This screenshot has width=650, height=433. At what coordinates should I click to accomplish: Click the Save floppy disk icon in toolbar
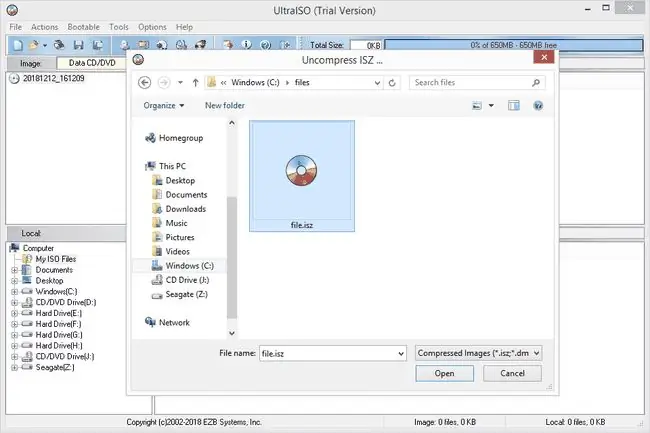click(78, 45)
